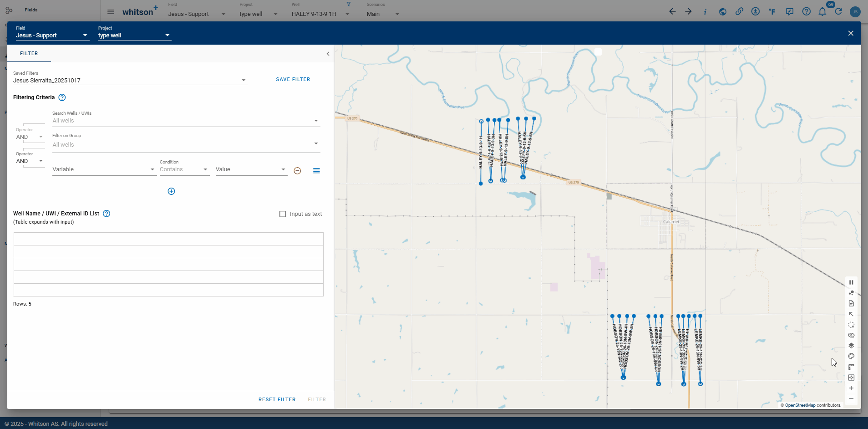Open the map color palette settings
Screen dimensions: 868x429
(851, 357)
